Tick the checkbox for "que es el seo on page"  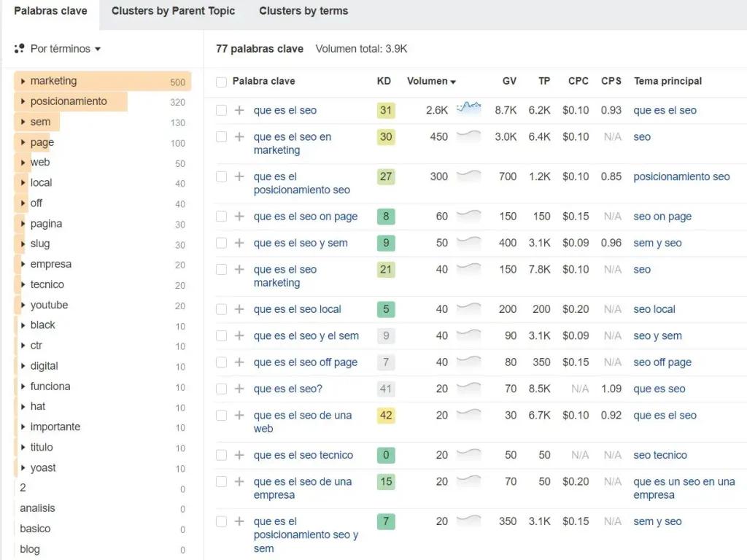click(221, 216)
